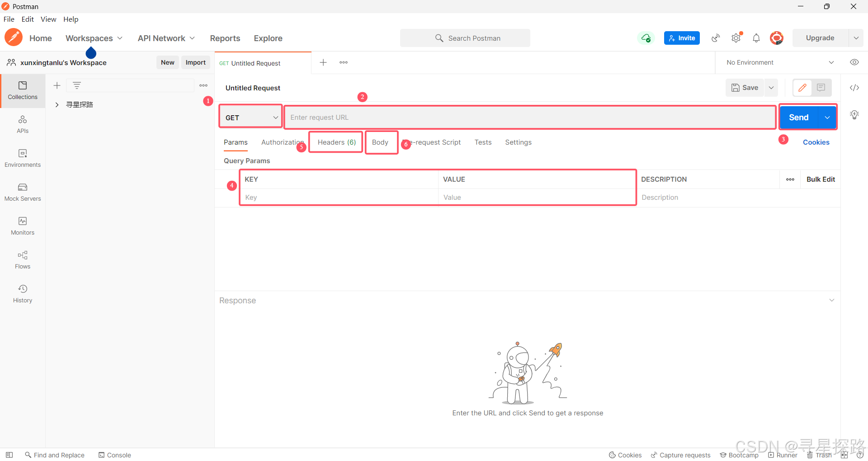
Task: Switch to the Tests tab
Action: click(483, 142)
